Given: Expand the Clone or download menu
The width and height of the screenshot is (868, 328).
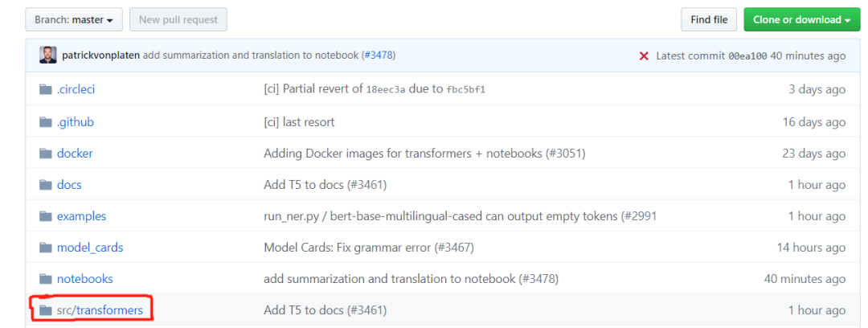Looking at the screenshot, I should coord(801,19).
